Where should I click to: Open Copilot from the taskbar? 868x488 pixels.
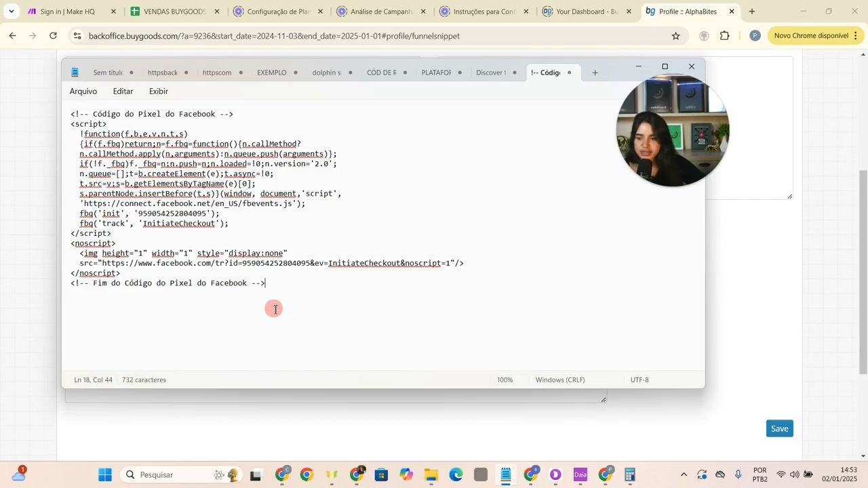(x=406, y=475)
